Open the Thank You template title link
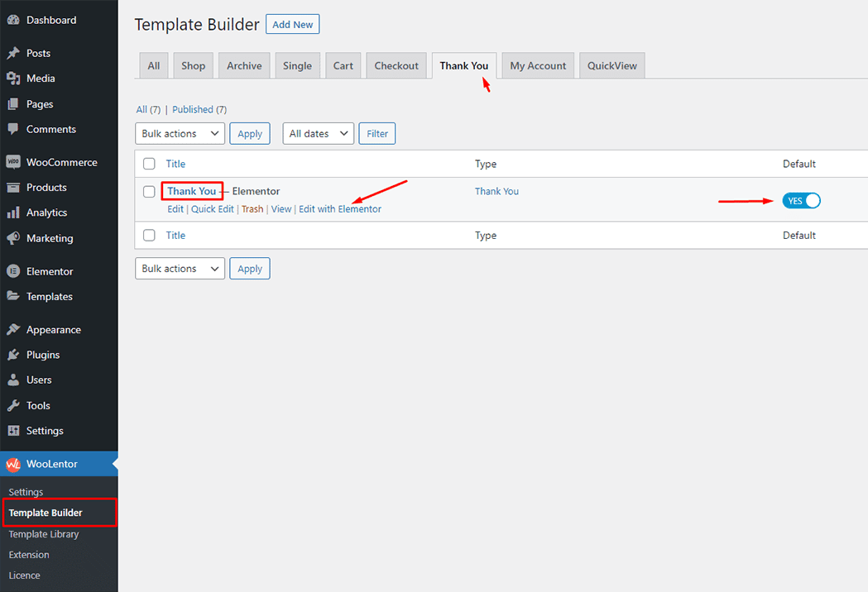Image resolution: width=868 pixels, height=592 pixels. tap(191, 191)
